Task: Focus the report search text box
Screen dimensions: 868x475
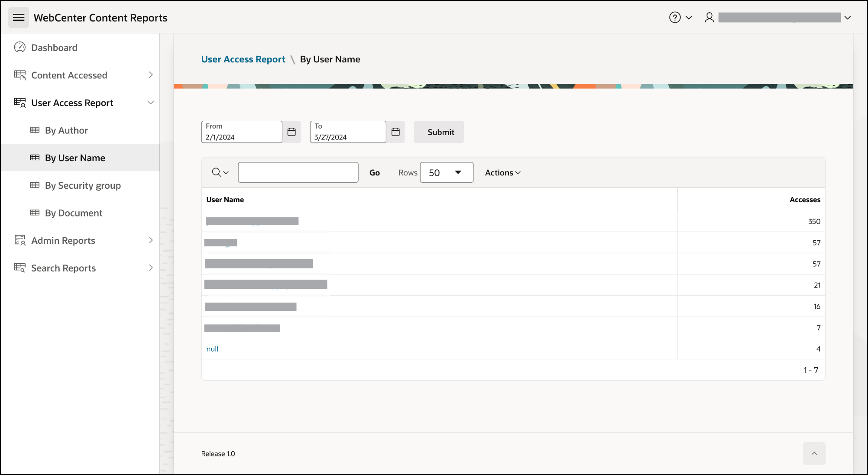Action: coord(298,172)
